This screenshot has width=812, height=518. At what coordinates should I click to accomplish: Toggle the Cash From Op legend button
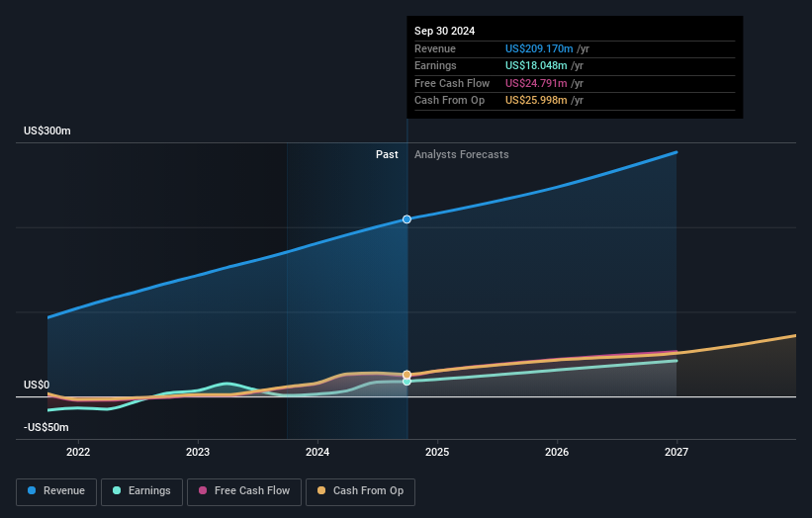[360, 491]
